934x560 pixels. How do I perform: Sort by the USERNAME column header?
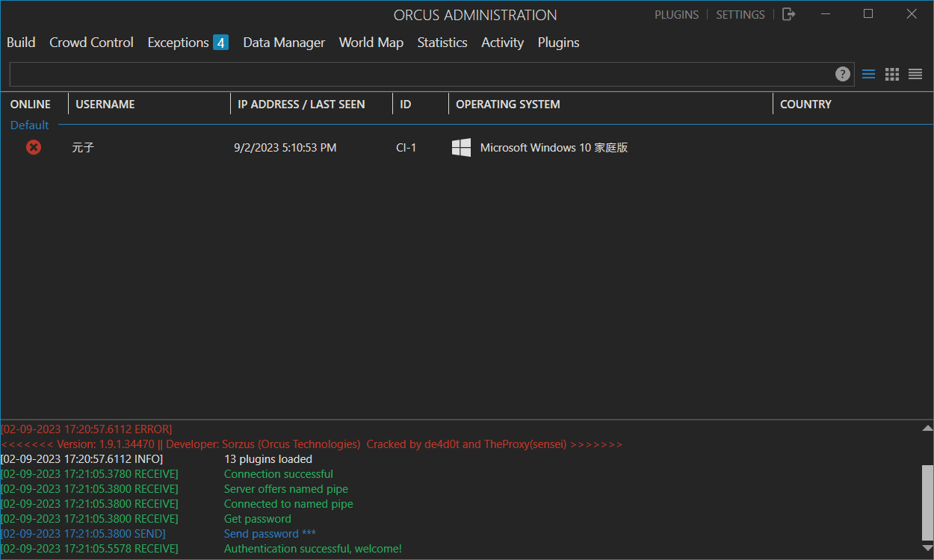(105, 105)
